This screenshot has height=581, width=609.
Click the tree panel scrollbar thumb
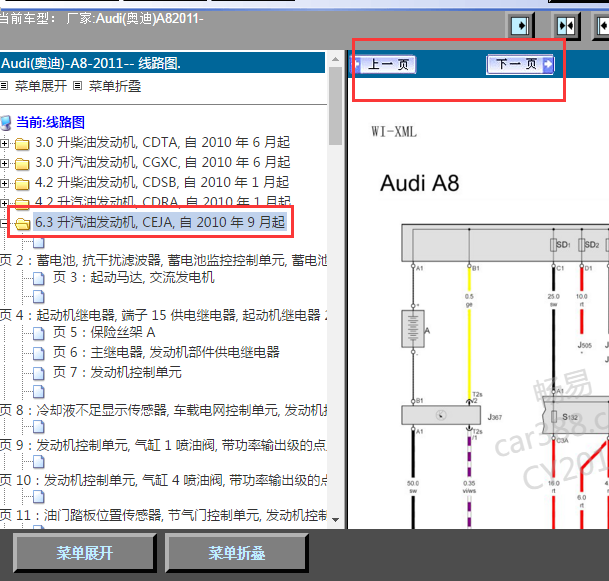[x=335, y=106]
